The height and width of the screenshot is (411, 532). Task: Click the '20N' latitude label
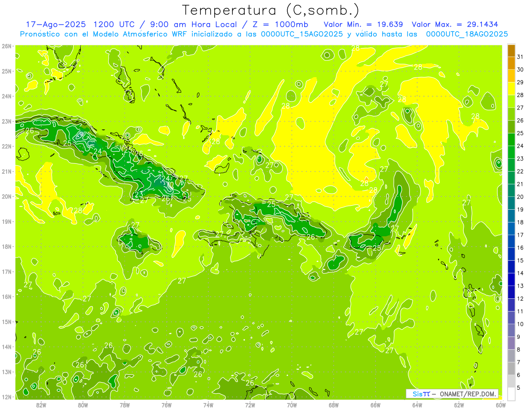(x=7, y=196)
